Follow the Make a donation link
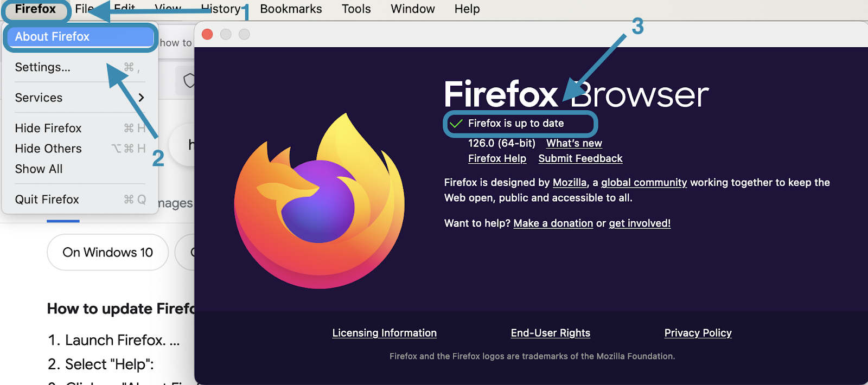 (553, 223)
